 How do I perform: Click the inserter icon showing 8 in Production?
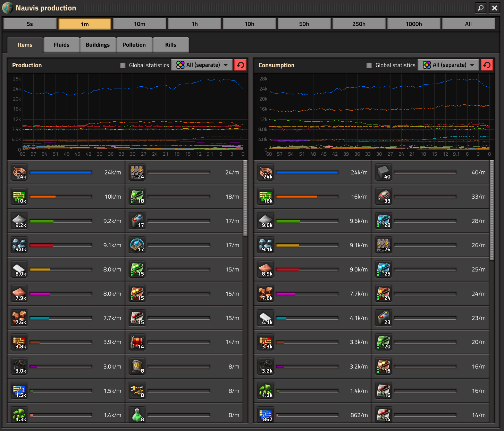coord(137,391)
